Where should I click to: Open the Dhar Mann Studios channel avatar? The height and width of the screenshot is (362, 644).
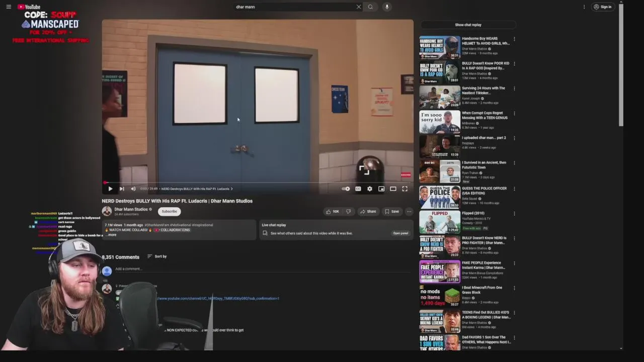[x=107, y=211]
